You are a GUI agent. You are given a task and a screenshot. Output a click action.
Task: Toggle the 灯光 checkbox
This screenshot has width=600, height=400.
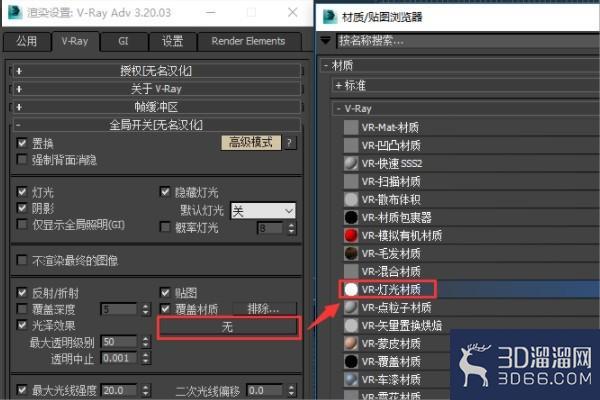coord(22,191)
